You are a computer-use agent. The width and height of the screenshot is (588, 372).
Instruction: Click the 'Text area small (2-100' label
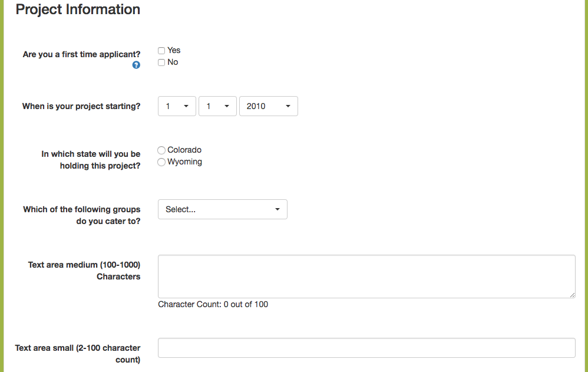tap(78, 354)
